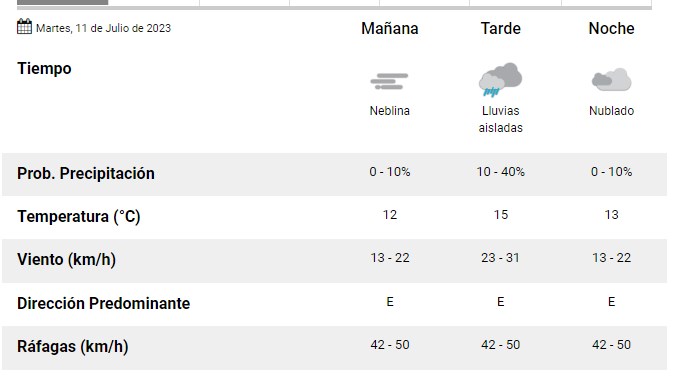Click the calendar icon beside the date
The image size is (685, 379).
24,27
